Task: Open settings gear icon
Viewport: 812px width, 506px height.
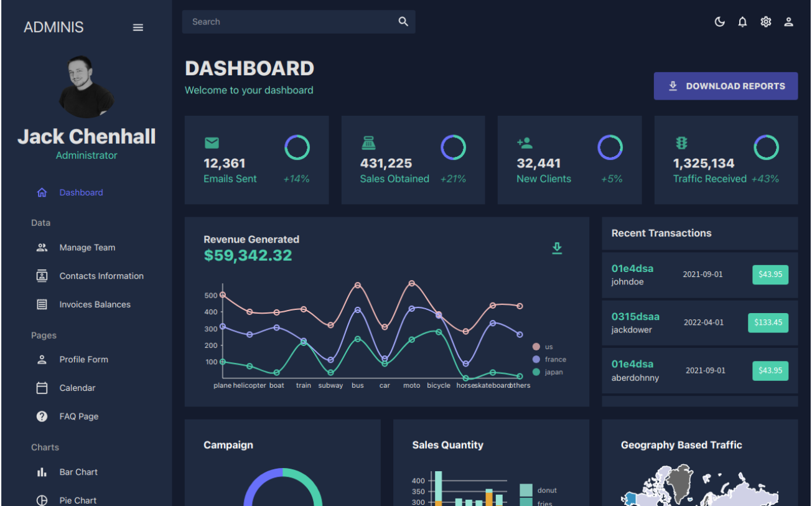Action: coord(765,22)
